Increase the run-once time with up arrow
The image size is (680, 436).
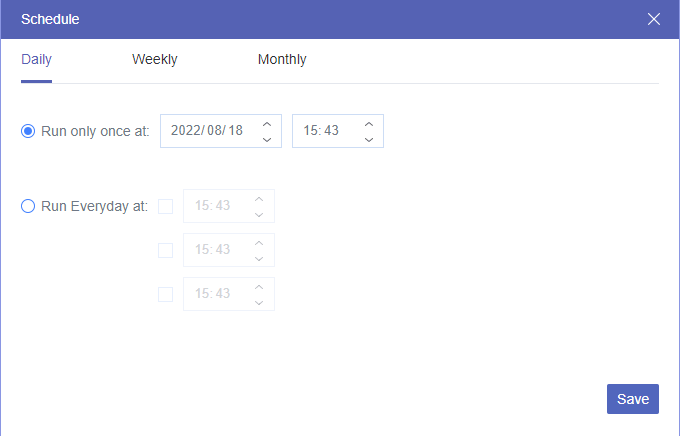[x=369, y=124]
